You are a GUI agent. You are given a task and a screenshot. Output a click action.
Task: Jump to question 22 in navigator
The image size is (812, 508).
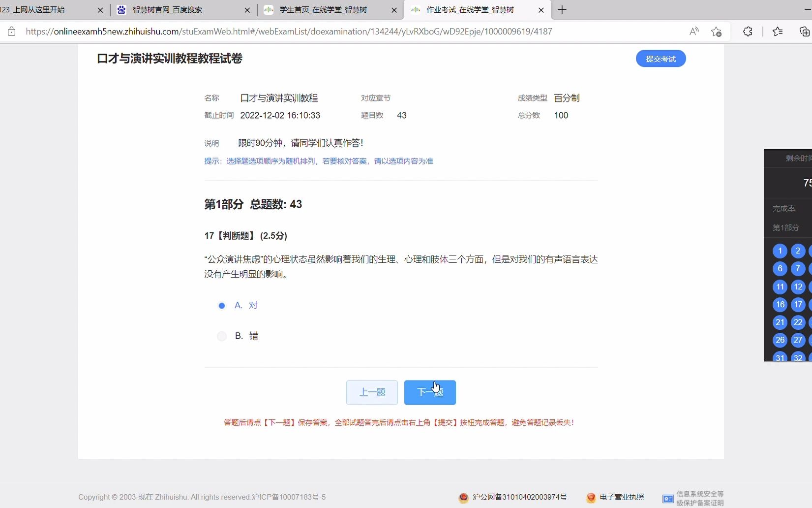(x=798, y=322)
